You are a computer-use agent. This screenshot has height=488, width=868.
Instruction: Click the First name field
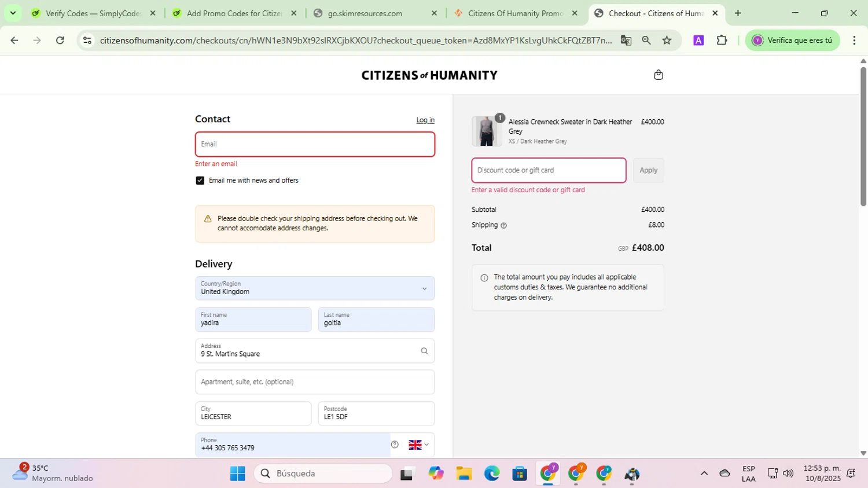coord(253,320)
